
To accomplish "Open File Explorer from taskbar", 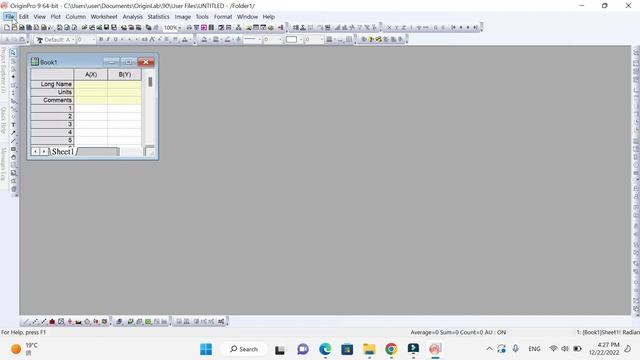I will (x=369, y=349).
